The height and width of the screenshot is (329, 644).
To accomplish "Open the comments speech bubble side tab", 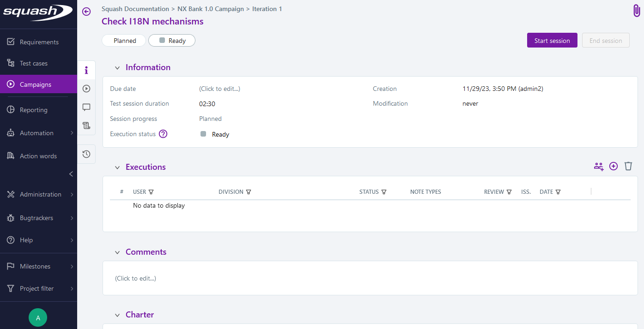I will [x=86, y=107].
